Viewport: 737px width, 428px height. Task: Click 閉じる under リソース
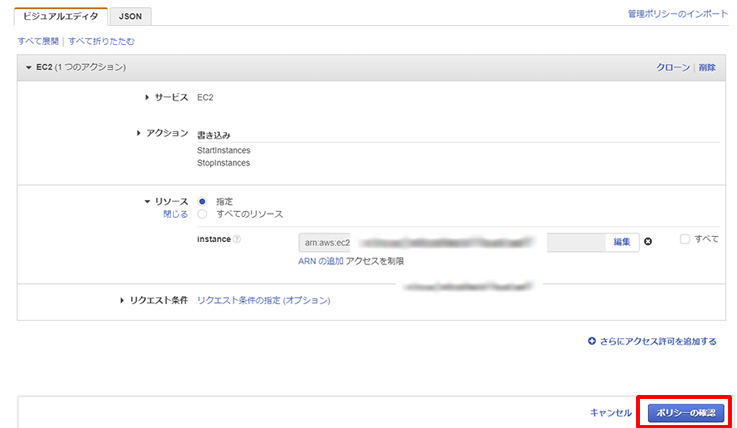tap(175, 214)
